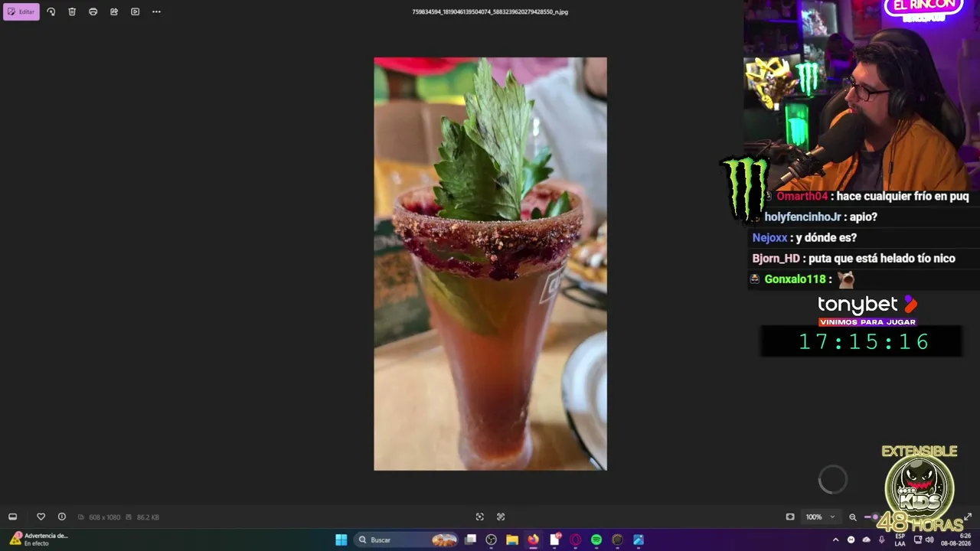Open File Explorer from the taskbar
The height and width of the screenshot is (551, 980).
[512, 540]
